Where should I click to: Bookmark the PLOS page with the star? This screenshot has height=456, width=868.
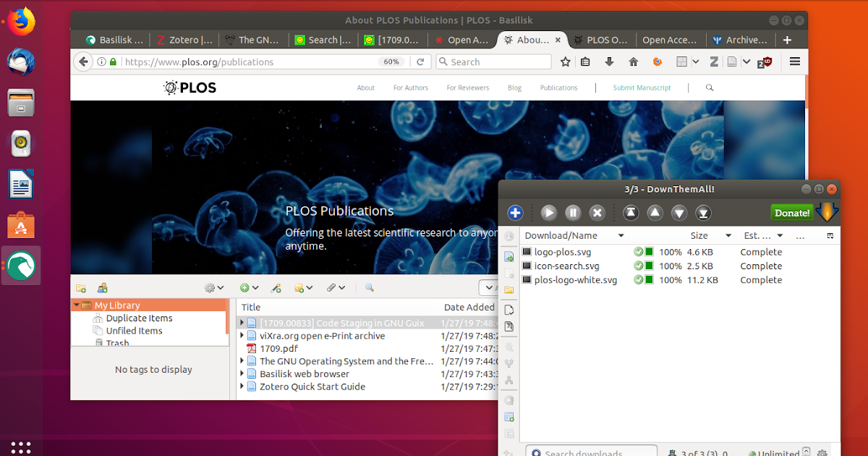566,62
